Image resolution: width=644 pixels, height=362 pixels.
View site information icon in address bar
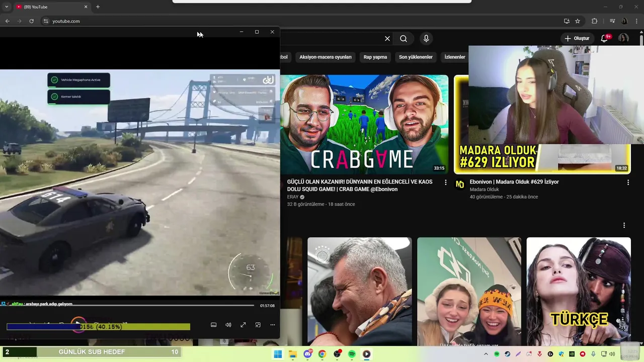click(45, 21)
